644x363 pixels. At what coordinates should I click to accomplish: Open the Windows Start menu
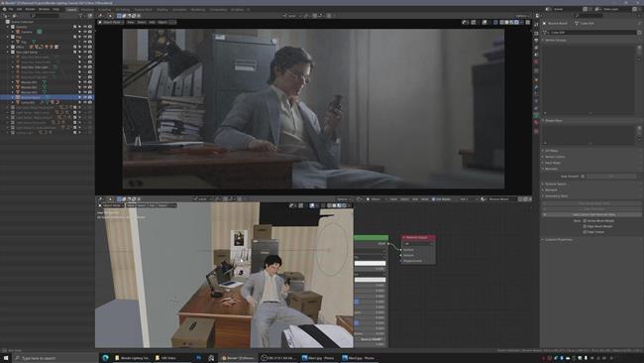5,358
